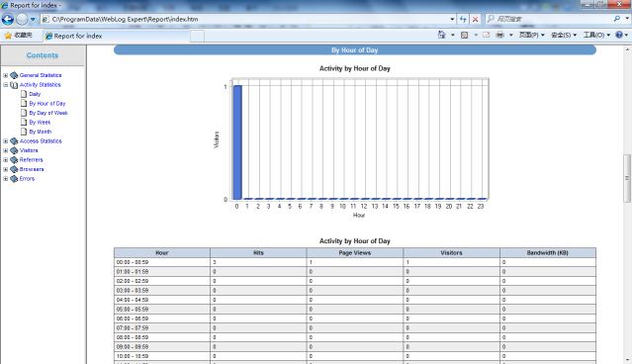Expand the Visitors tree node
Image resolution: width=632 pixels, height=364 pixels.
(6, 150)
